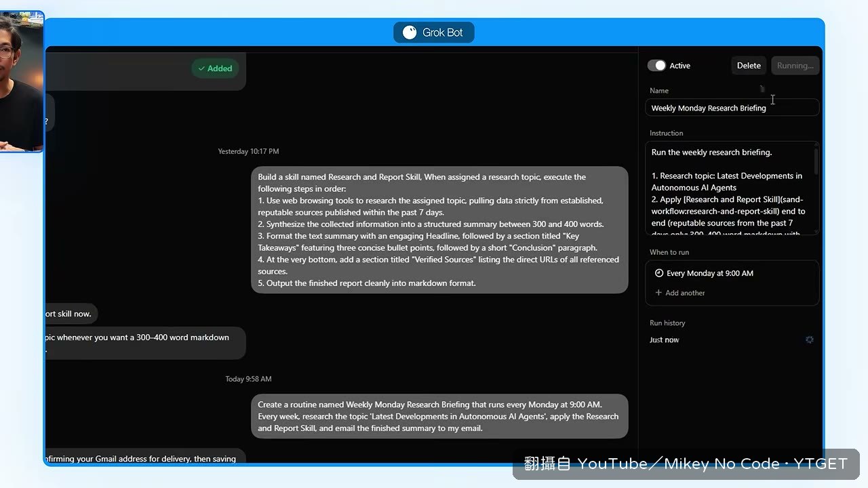
Task: Click the Today 9:58 AM timestamp
Action: (x=248, y=379)
